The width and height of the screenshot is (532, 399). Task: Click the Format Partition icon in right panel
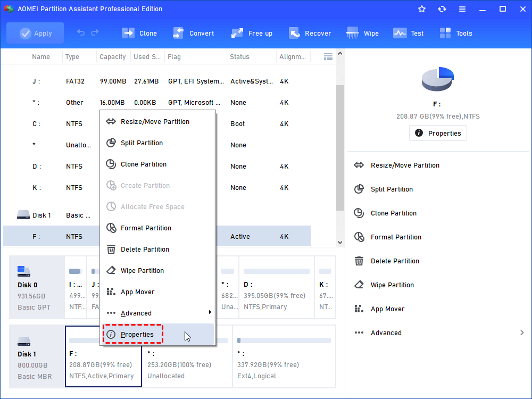pyautogui.click(x=359, y=237)
